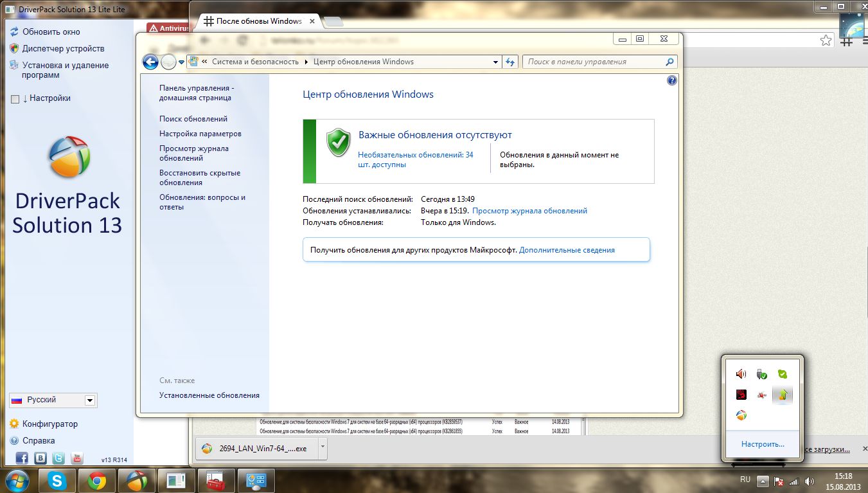868x493 pixels.
Task: Collapse hidden icons via tray arrow button
Action: tap(763, 481)
